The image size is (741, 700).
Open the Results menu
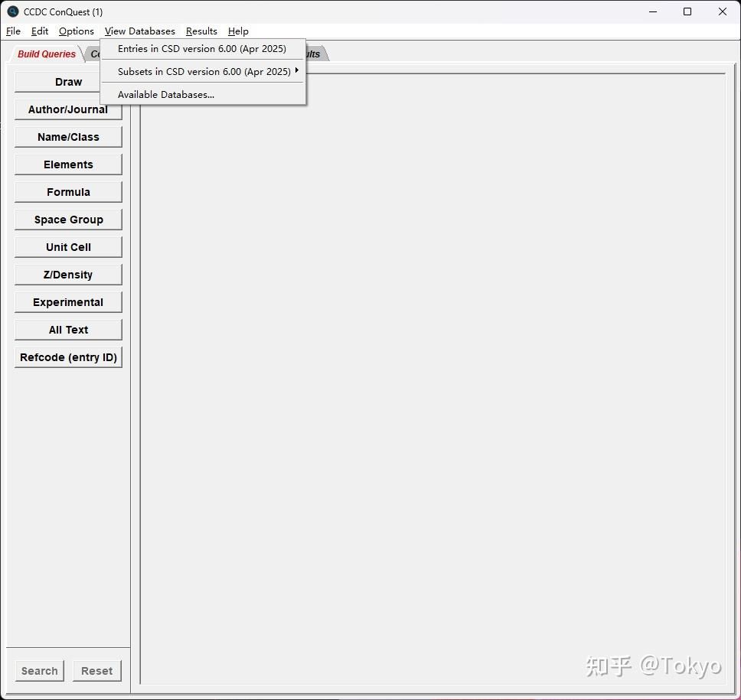tap(201, 31)
